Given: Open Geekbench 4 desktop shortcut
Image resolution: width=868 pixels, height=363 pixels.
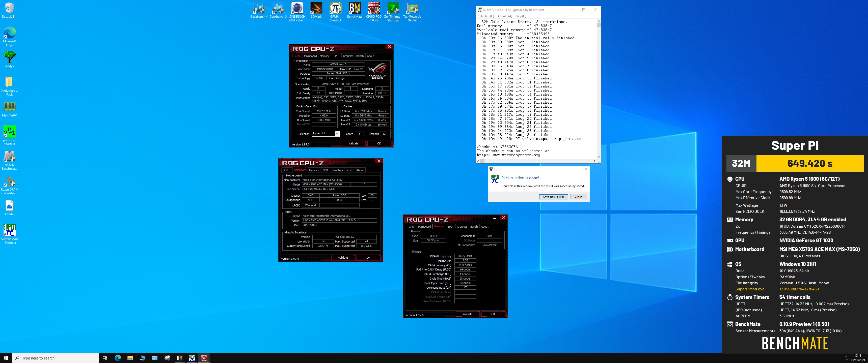Looking at the screenshot, I should coord(259,10).
